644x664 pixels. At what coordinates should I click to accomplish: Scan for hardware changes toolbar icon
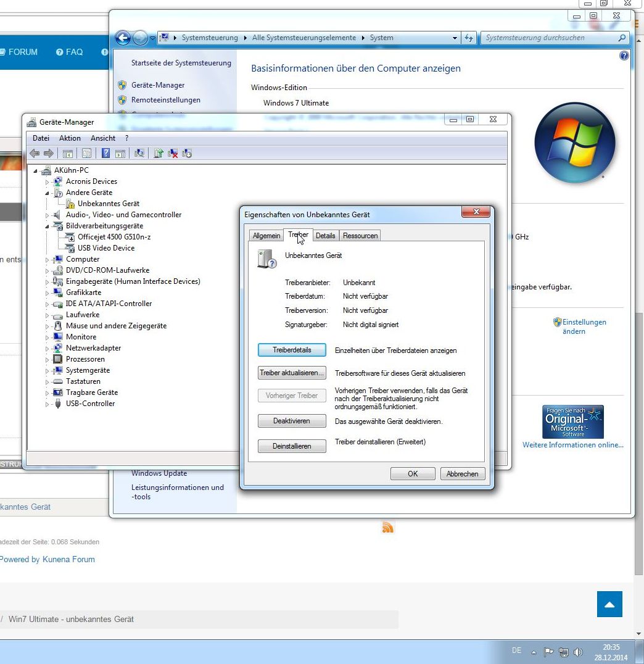coord(139,153)
